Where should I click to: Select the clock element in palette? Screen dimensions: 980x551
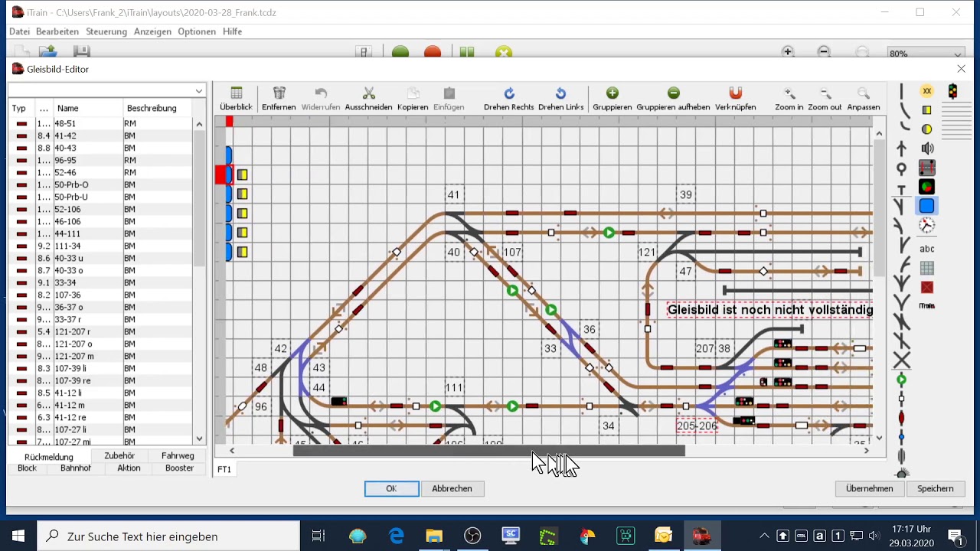click(x=927, y=225)
